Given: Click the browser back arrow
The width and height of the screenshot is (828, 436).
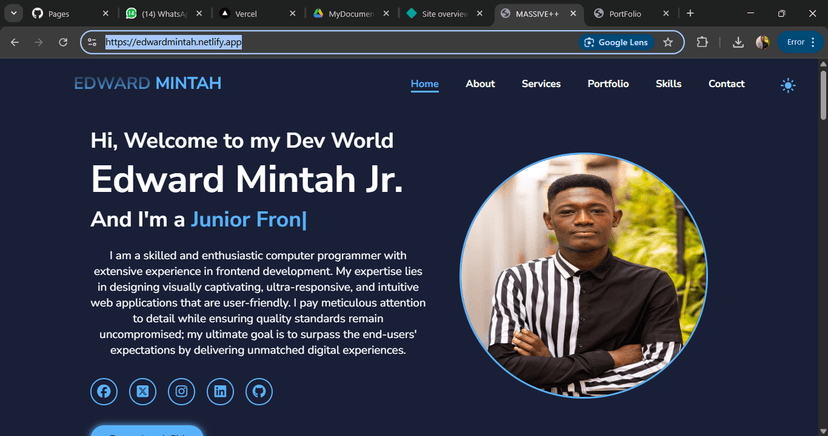Looking at the screenshot, I should click(15, 42).
